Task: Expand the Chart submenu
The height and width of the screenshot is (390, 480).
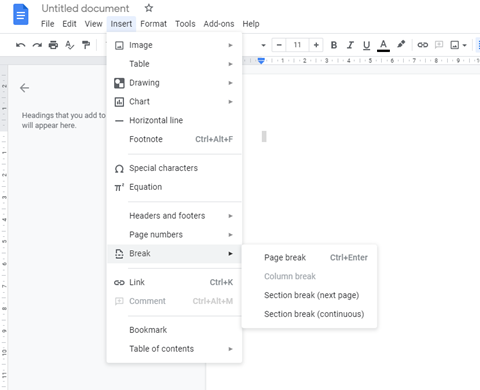Action: click(x=174, y=101)
